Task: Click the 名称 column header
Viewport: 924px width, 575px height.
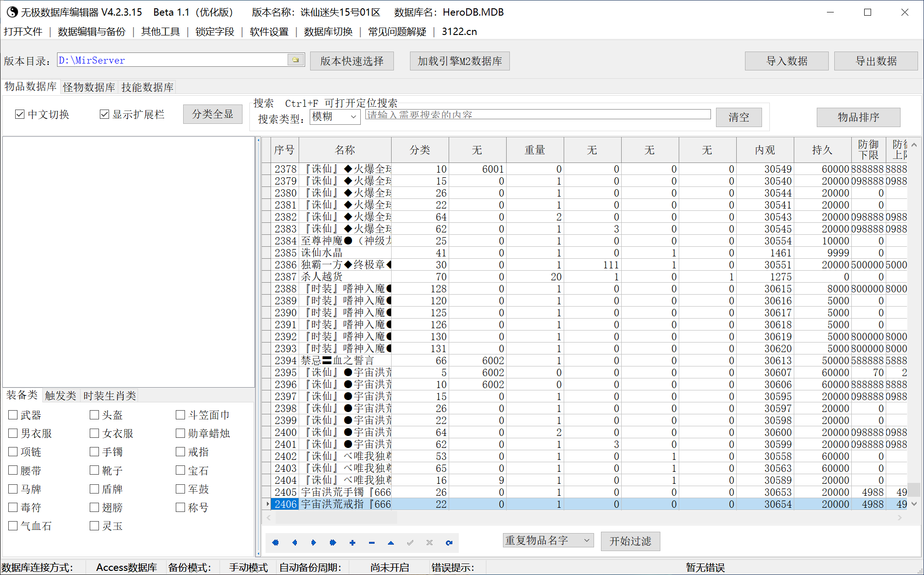Action: click(345, 150)
